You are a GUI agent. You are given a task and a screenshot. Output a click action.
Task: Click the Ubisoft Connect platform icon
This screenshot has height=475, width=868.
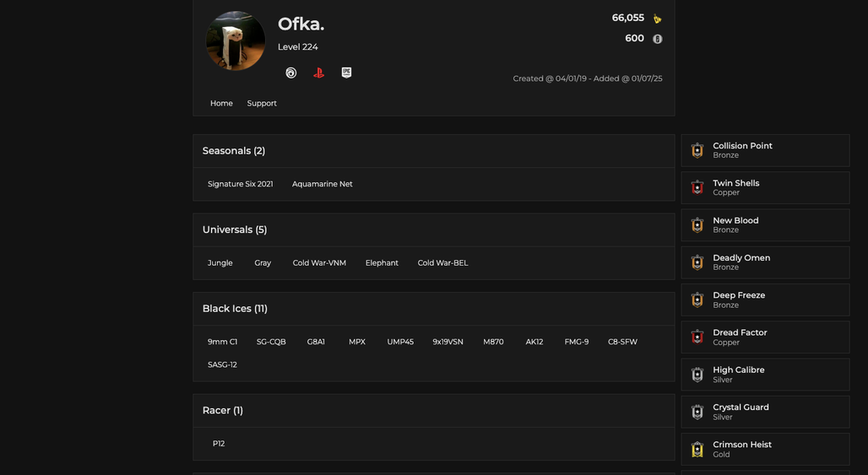(x=290, y=73)
